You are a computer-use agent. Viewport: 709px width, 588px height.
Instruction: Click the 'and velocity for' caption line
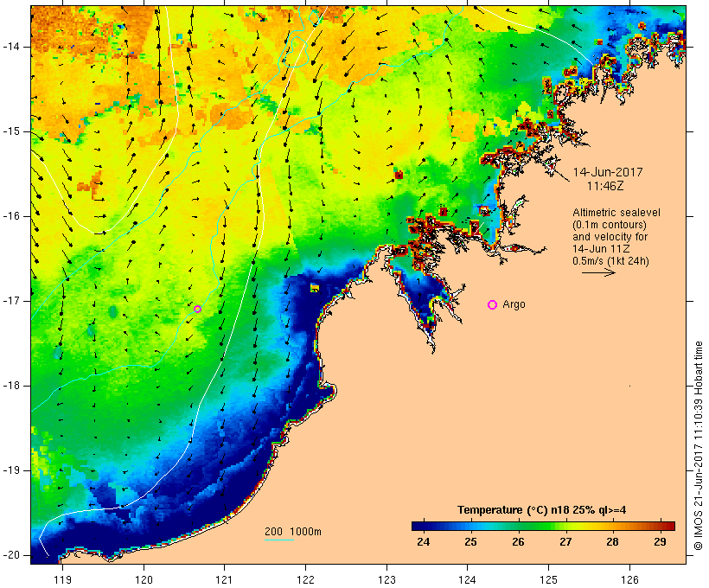coord(610,237)
